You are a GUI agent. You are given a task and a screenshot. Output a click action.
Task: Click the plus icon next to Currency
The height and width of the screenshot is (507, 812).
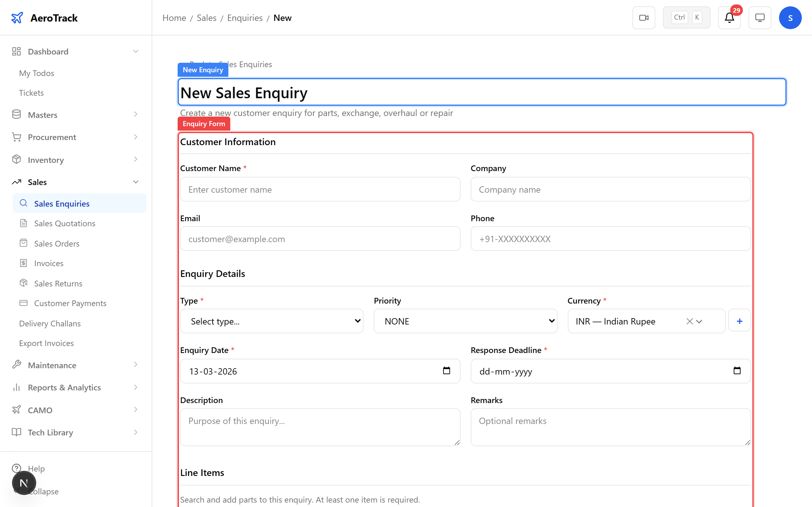click(x=740, y=321)
